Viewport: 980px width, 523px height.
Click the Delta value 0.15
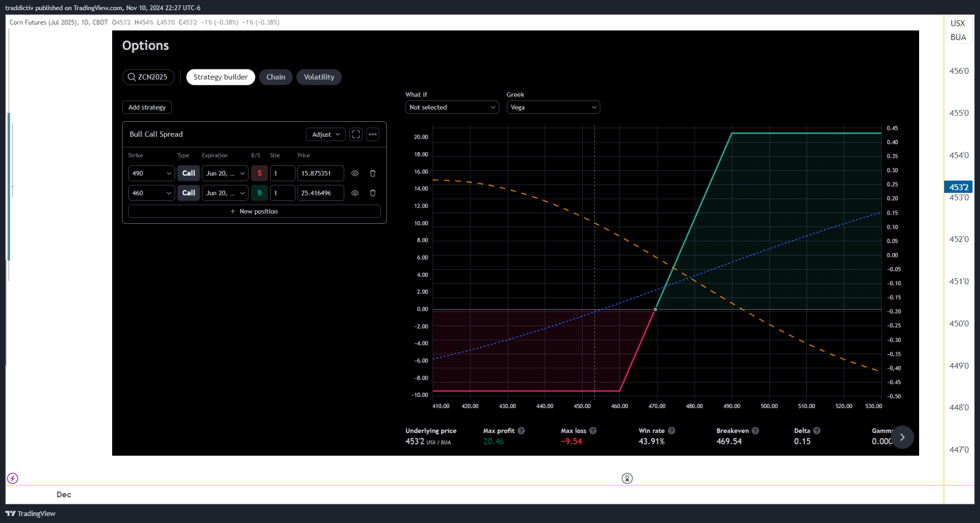pyautogui.click(x=802, y=441)
